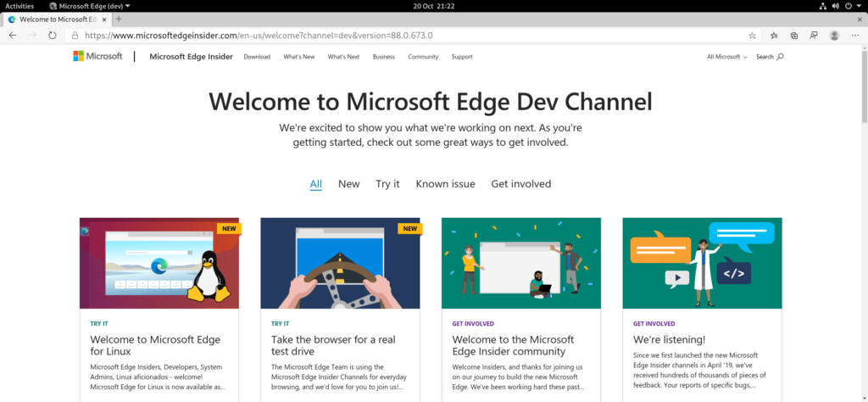Viewport: 868px width, 402px height.
Task: Open the Collections icon in toolbar
Action: pyautogui.click(x=794, y=36)
